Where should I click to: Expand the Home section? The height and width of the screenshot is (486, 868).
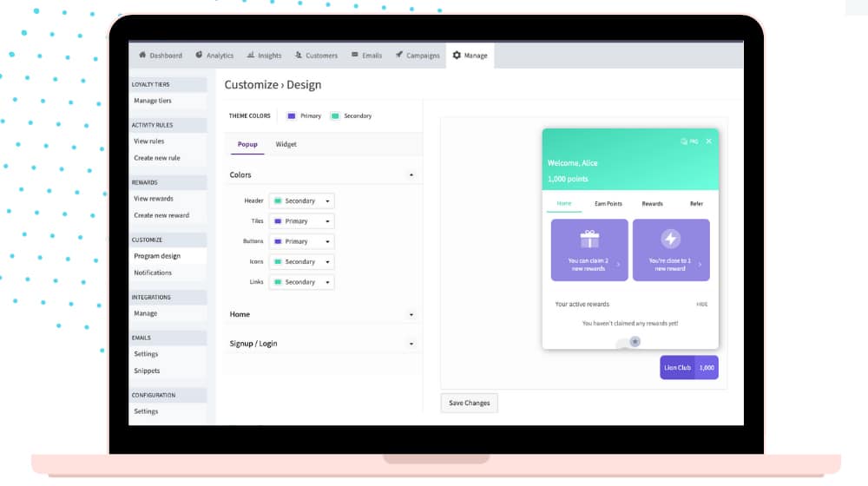coord(411,314)
